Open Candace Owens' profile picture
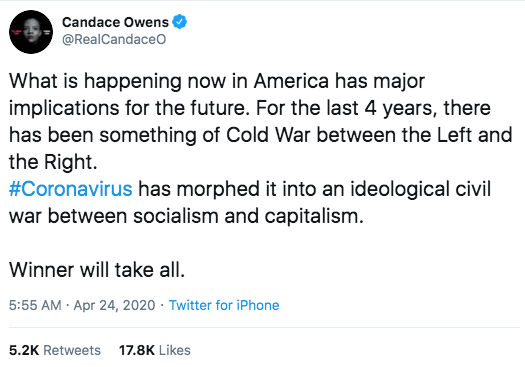 tap(31, 32)
